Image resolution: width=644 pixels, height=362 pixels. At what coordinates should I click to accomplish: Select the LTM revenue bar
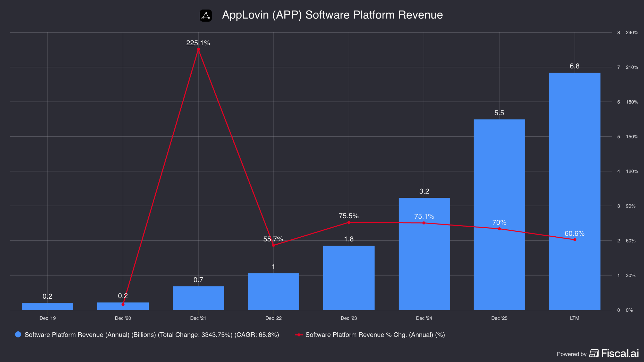(x=575, y=191)
